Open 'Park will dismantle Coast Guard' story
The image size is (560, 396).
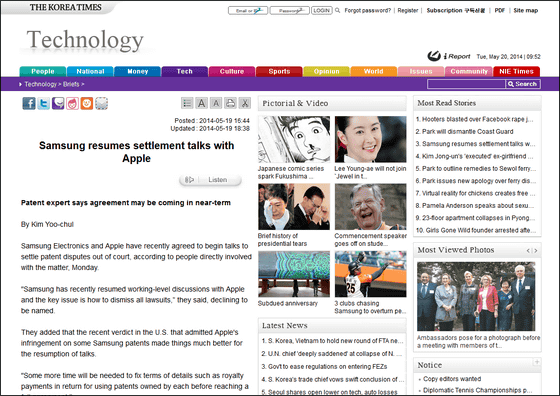(x=464, y=131)
